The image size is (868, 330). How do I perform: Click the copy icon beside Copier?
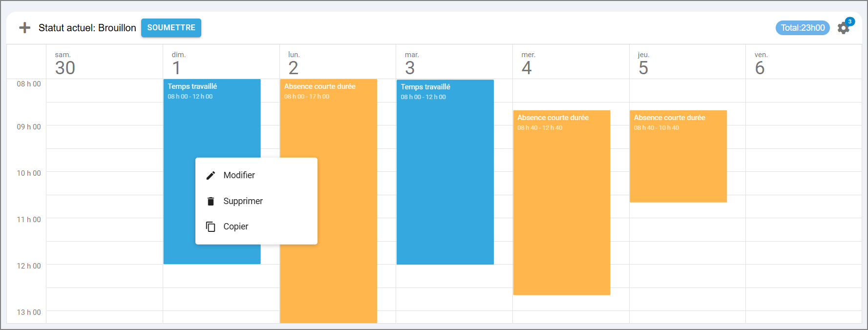[211, 227]
